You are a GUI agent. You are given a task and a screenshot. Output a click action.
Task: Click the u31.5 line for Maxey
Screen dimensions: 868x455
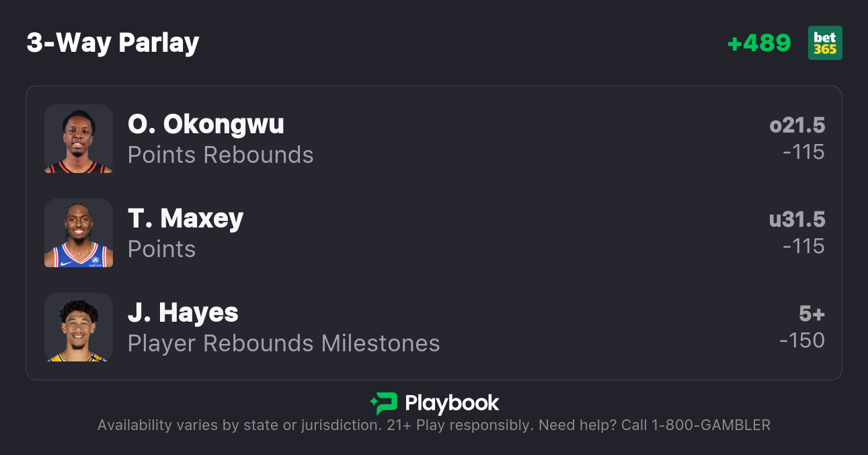coord(797,219)
